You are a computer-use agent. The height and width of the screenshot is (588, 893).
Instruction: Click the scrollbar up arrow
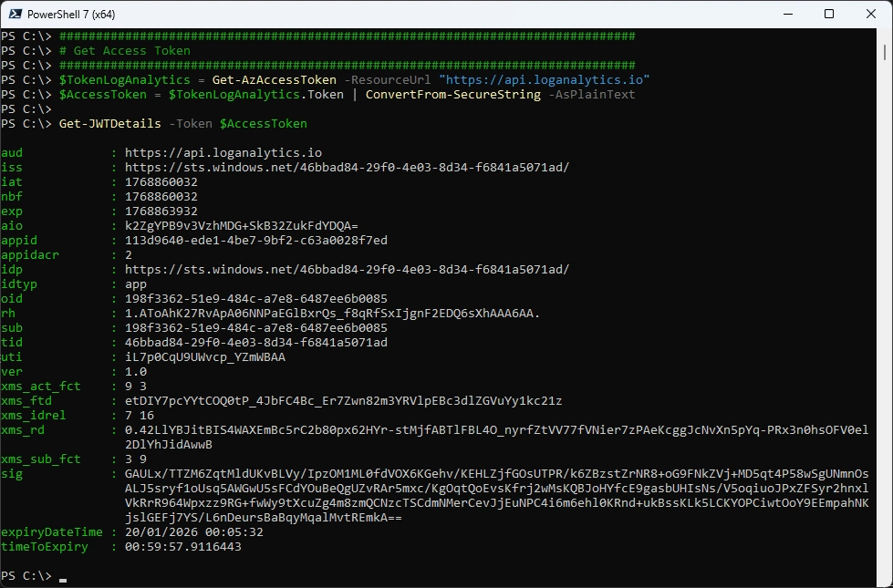(886, 36)
